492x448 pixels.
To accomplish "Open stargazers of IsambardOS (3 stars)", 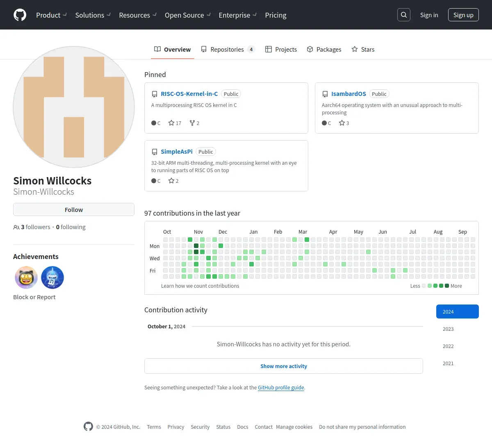I will pyautogui.click(x=344, y=123).
